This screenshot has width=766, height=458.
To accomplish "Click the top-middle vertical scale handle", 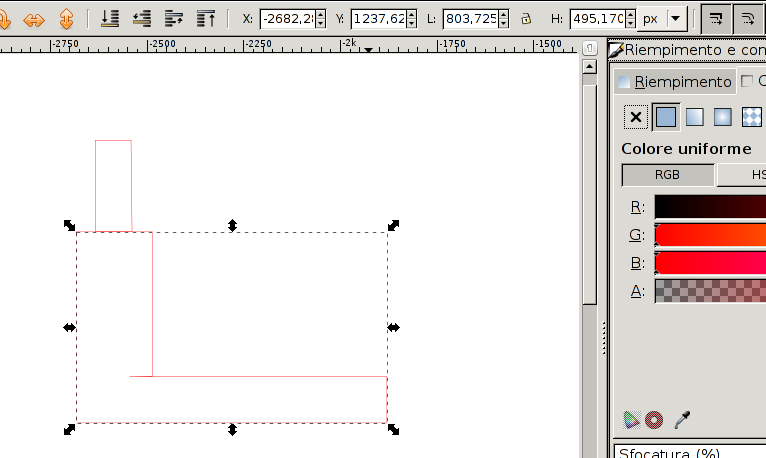I will coord(233,225).
